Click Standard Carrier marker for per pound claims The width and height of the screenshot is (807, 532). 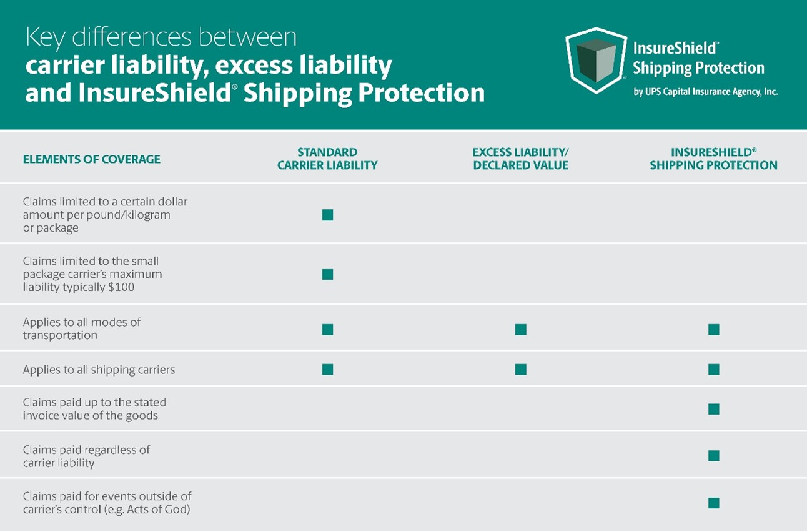(x=327, y=215)
